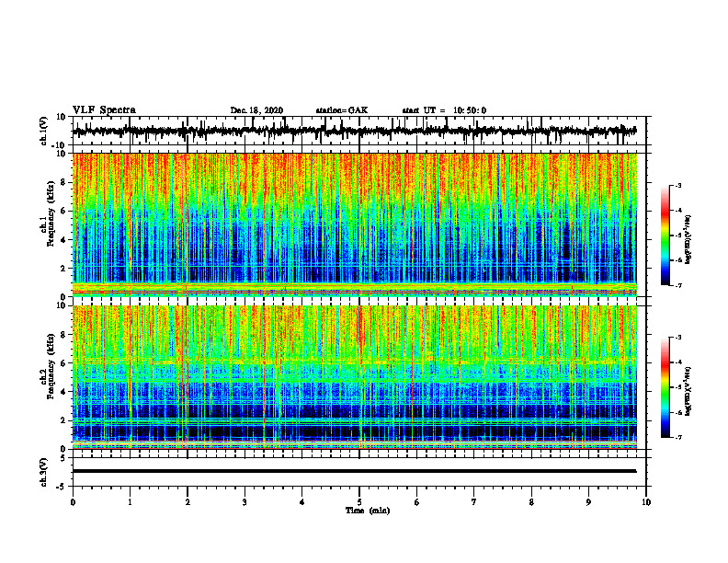Click the ch.1 spectrogram color bar
This screenshot has height=563, width=728.
tap(665, 236)
